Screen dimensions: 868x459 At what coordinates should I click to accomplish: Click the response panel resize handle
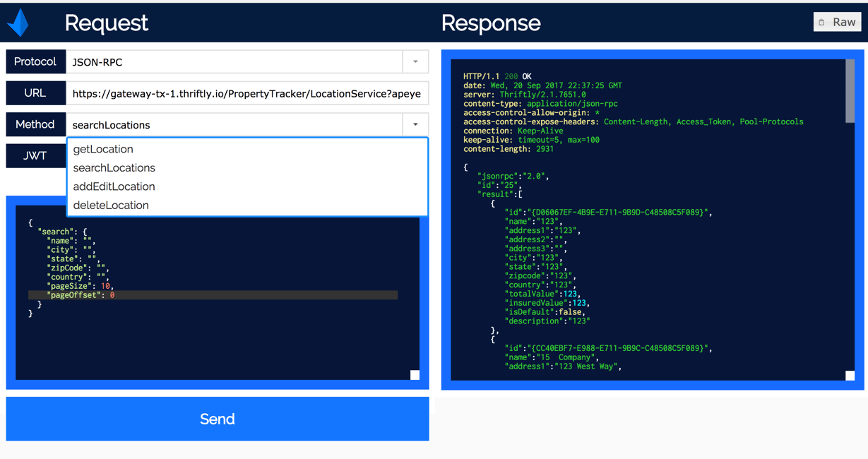pyautogui.click(x=850, y=376)
